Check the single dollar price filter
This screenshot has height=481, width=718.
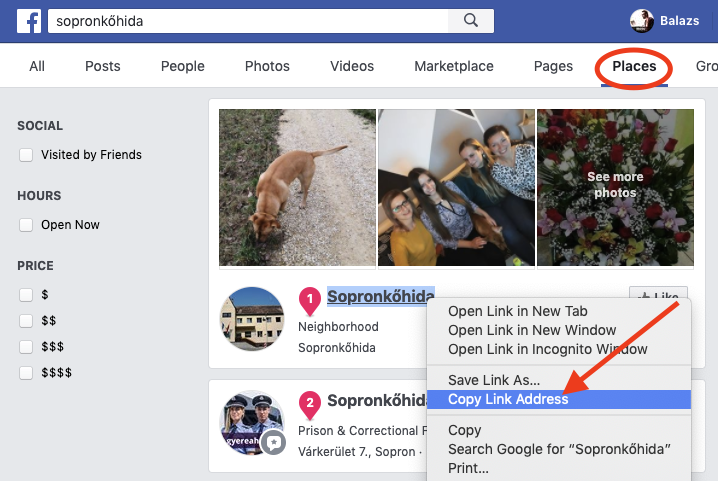(x=26, y=295)
